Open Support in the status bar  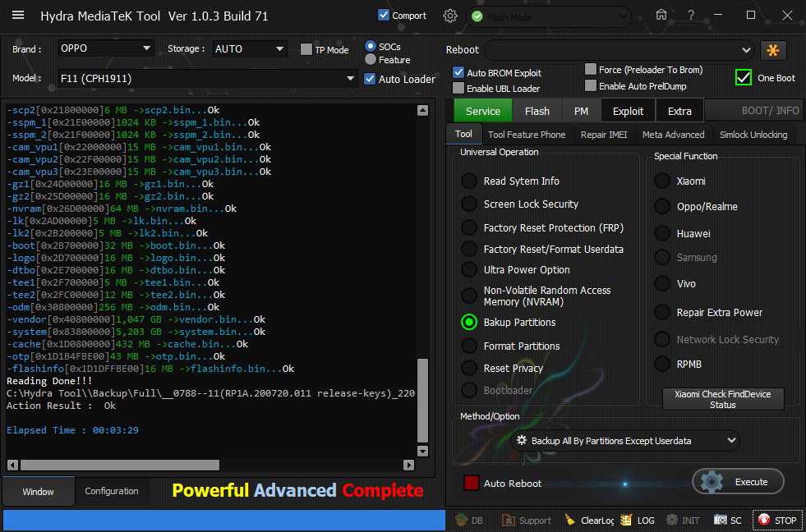[527, 521]
